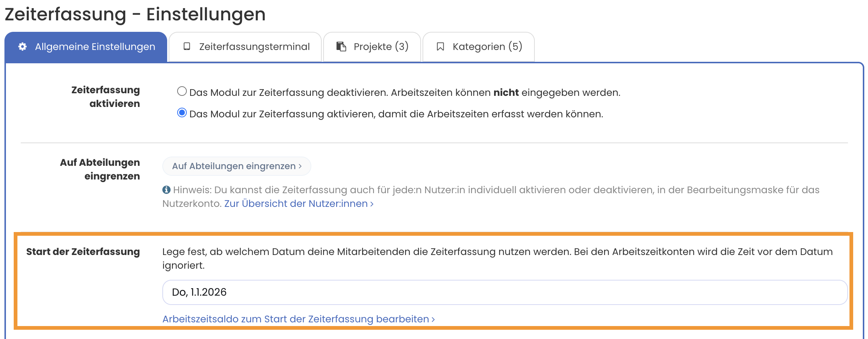The height and width of the screenshot is (339, 868).
Task: Open 'Zur Übersicht der Nutzer:innen' link
Action: pyautogui.click(x=296, y=204)
